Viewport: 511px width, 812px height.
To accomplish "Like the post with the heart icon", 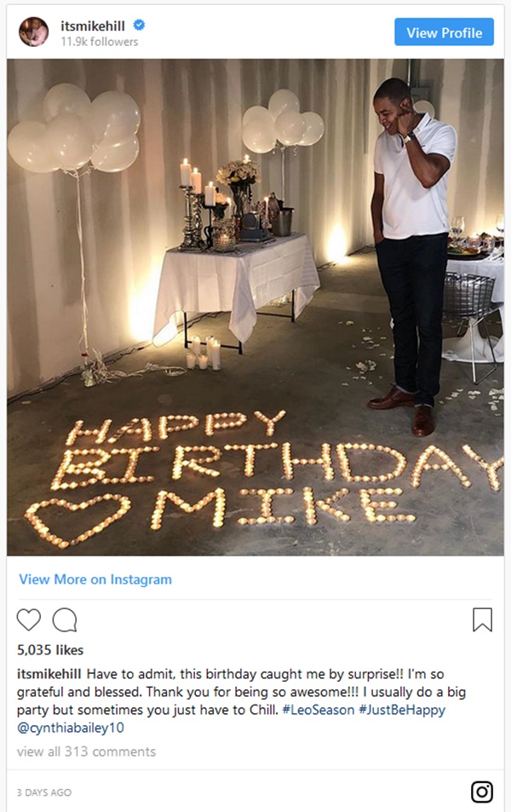I will coord(29,619).
